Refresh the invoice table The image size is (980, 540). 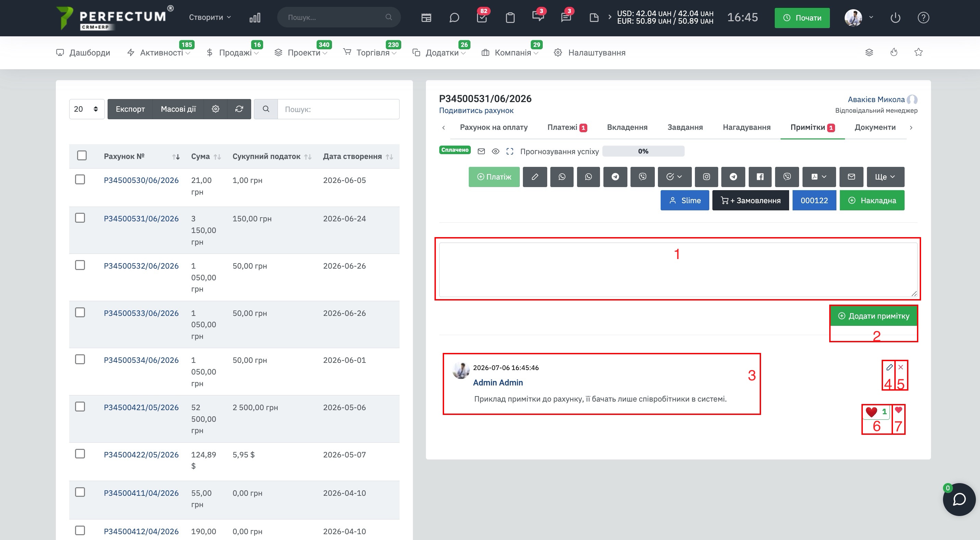click(x=239, y=109)
